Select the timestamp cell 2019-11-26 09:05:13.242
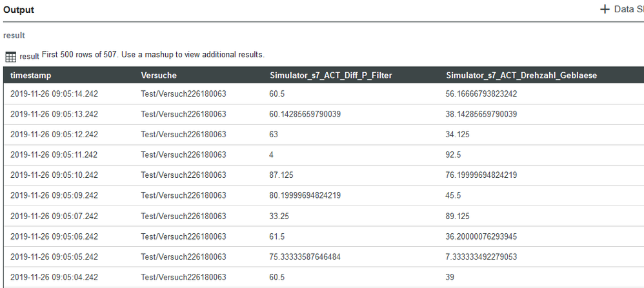 point(54,114)
